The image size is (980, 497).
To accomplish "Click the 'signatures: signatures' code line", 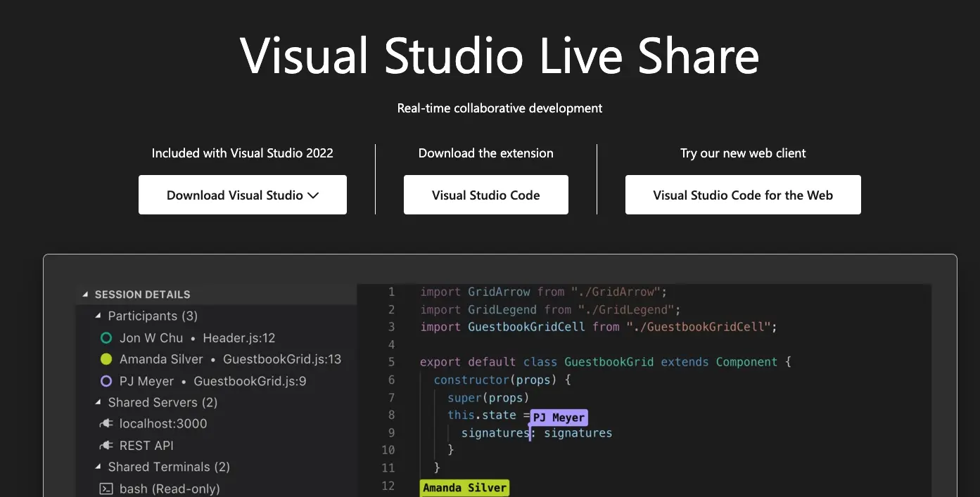I will 537,433.
